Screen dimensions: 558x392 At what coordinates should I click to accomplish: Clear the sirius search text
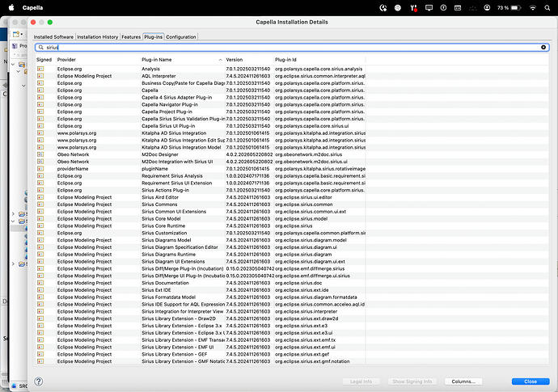543,48
